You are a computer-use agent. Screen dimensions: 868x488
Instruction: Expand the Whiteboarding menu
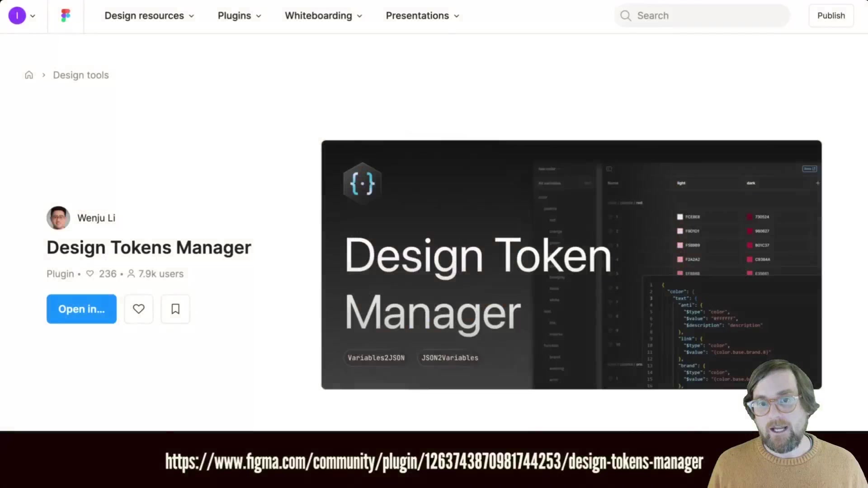[324, 16]
